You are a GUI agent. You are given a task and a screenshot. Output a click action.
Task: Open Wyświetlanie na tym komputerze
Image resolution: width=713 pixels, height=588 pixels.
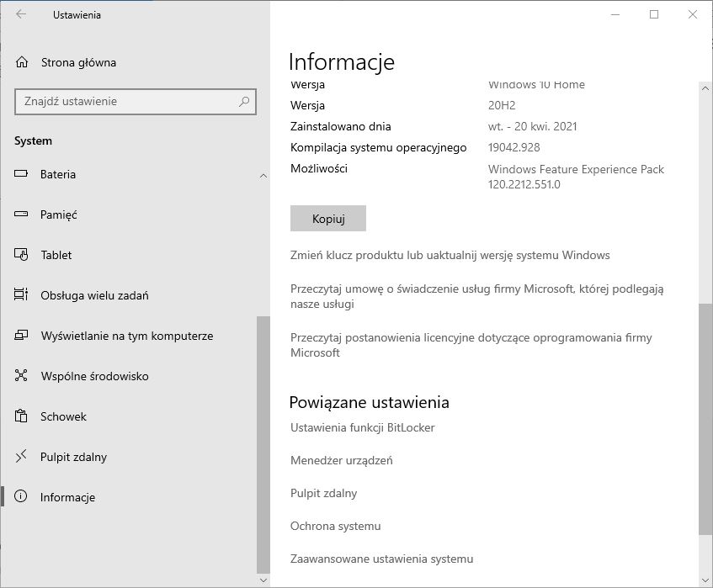pos(127,336)
